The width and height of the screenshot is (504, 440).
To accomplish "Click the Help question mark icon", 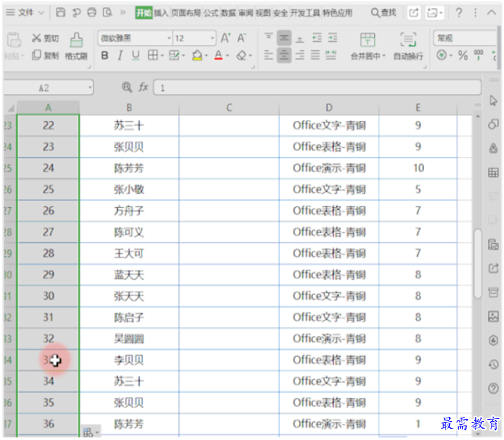I will 459,13.
